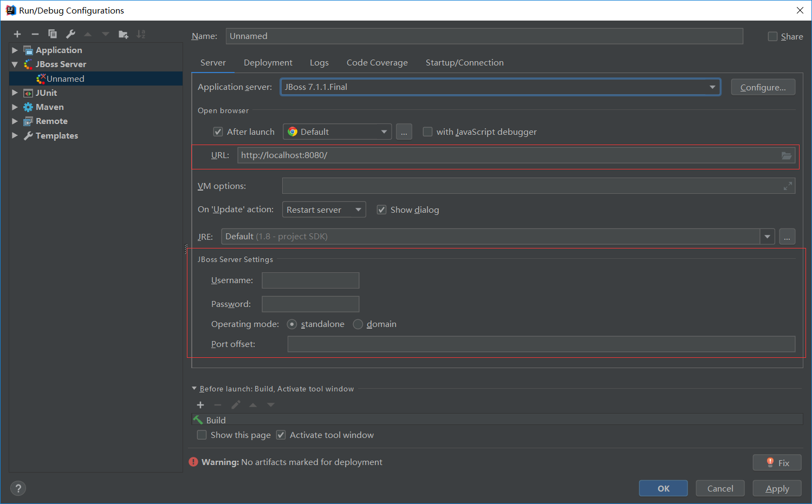Collapse the Before launch section
This screenshot has height=504, width=812.
point(194,388)
